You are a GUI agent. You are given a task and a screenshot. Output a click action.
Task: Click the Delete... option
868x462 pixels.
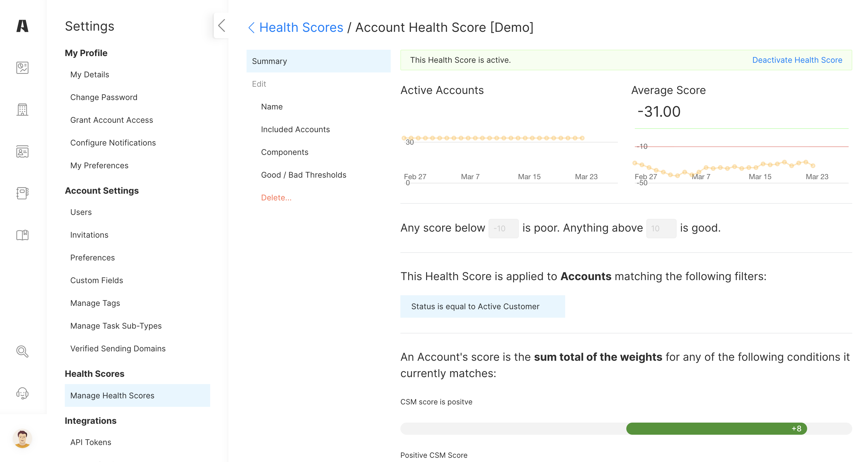276,198
